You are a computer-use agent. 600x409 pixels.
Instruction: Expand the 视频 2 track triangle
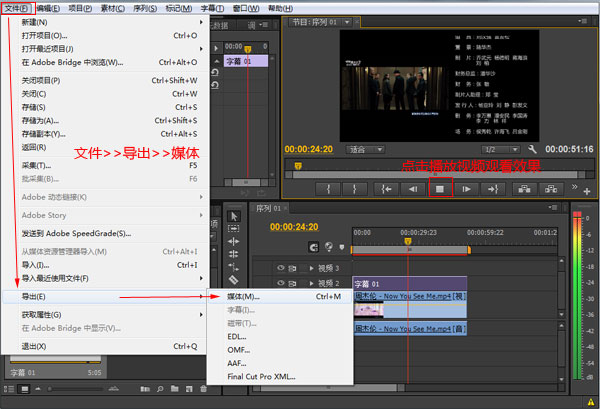coord(311,284)
